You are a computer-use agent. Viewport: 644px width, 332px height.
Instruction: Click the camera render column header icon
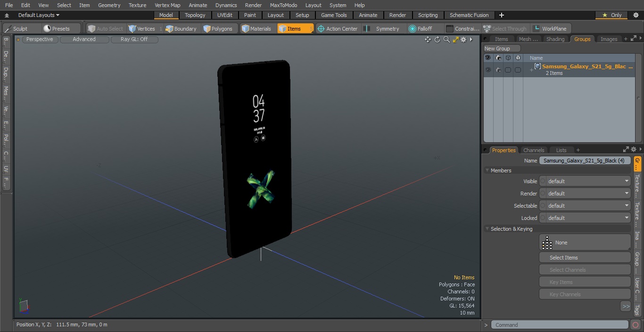coord(498,58)
